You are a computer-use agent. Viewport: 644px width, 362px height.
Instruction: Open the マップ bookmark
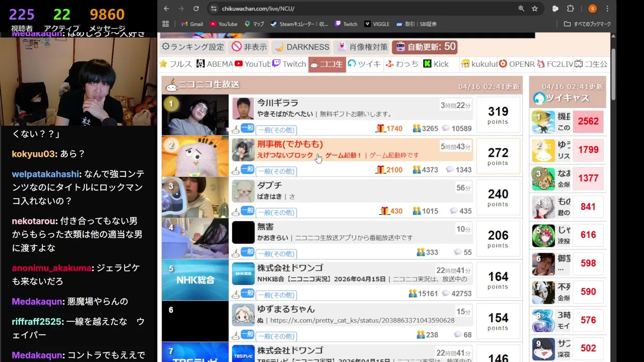(254, 24)
